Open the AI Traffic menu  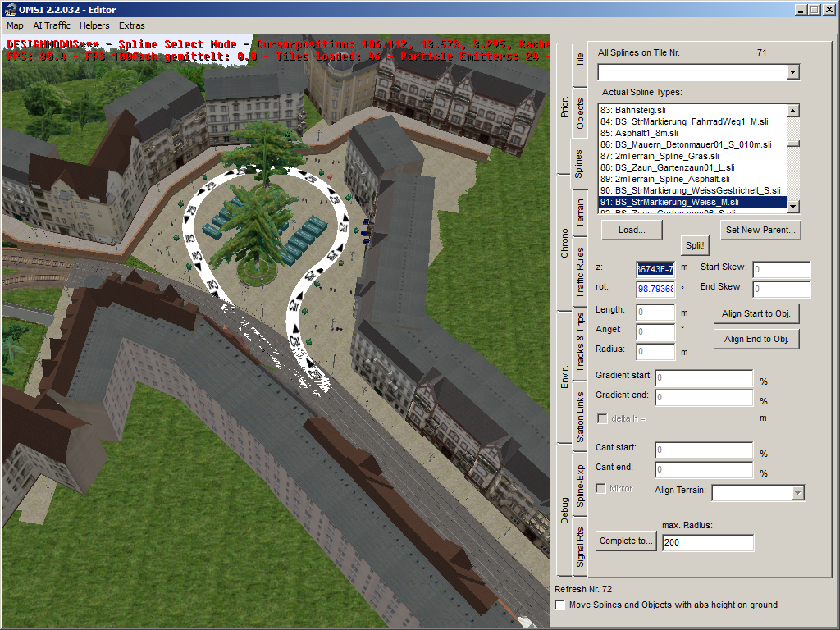pyautogui.click(x=52, y=25)
